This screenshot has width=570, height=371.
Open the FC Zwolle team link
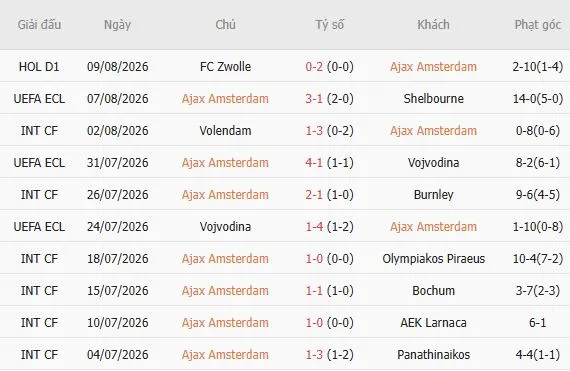[225, 67]
